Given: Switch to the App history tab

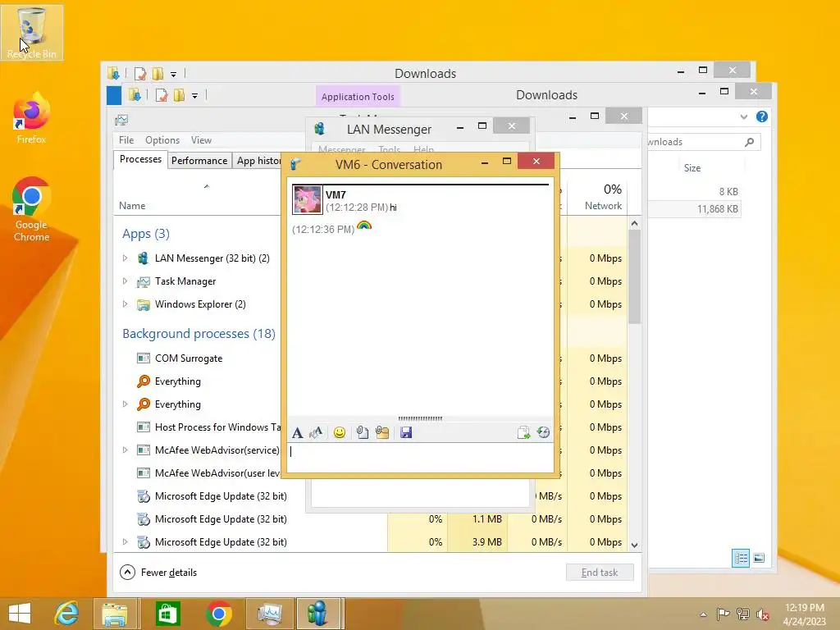Looking at the screenshot, I should tap(258, 161).
